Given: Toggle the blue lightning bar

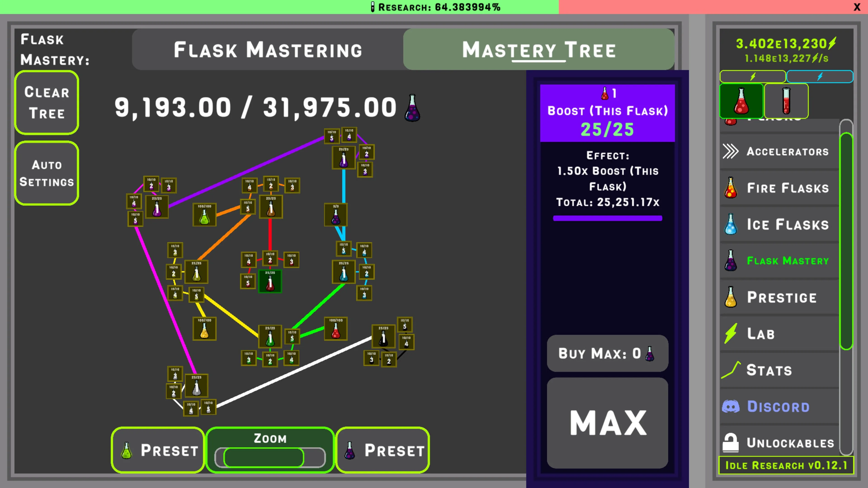Looking at the screenshot, I should tap(819, 76).
